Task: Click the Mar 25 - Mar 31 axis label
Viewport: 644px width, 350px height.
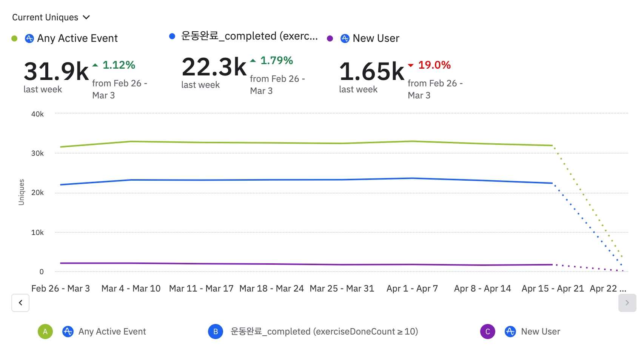Action: tap(342, 289)
